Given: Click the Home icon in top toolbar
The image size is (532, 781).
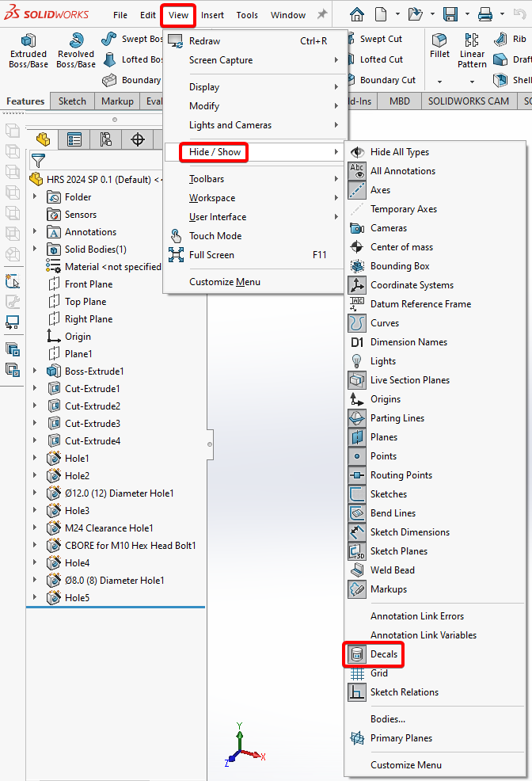Looking at the screenshot, I should (x=356, y=14).
